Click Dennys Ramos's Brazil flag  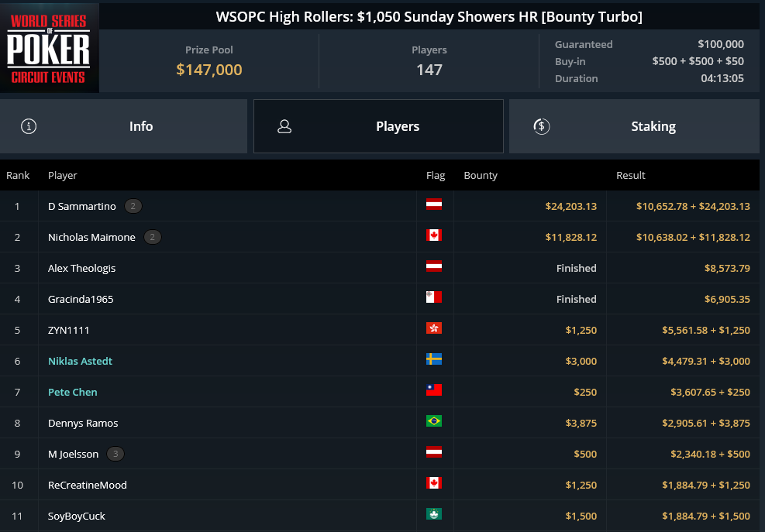click(434, 420)
